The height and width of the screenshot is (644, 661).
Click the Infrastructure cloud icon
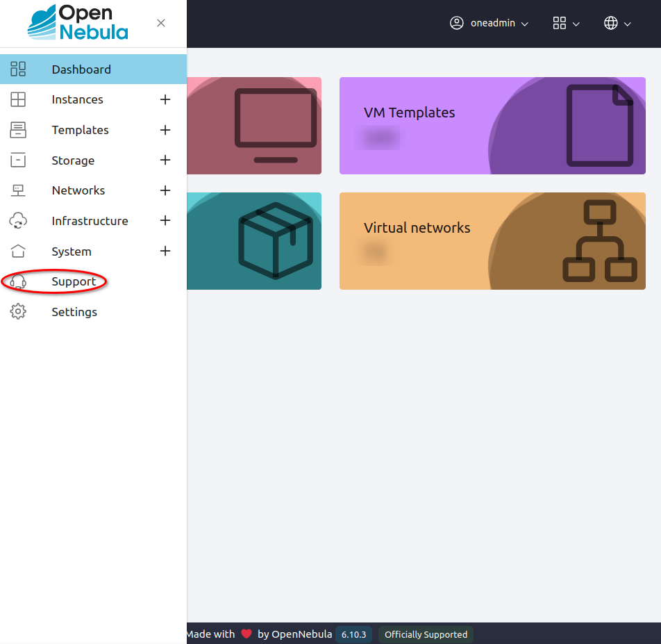click(x=18, y=220)
